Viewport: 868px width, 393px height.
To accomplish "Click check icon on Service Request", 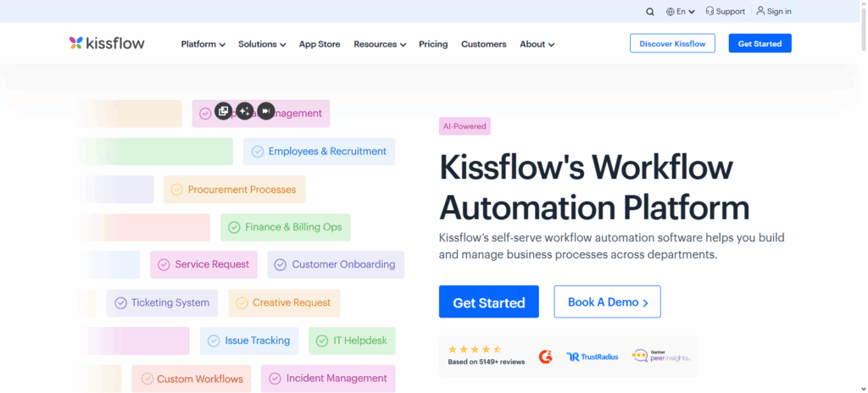I will [164, 265].
